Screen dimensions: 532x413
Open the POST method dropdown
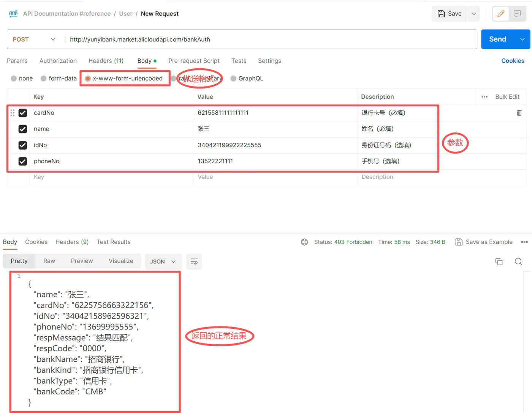pos(34,39)
